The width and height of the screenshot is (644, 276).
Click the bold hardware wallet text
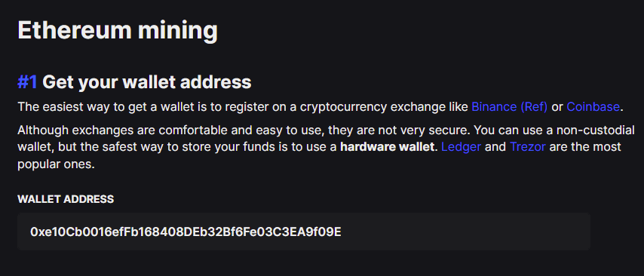pyautogui.click(x=388, y=147)
